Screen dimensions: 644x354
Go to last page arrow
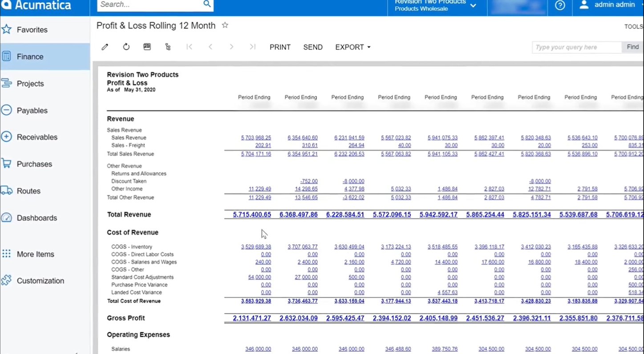(x=252, y=47)
